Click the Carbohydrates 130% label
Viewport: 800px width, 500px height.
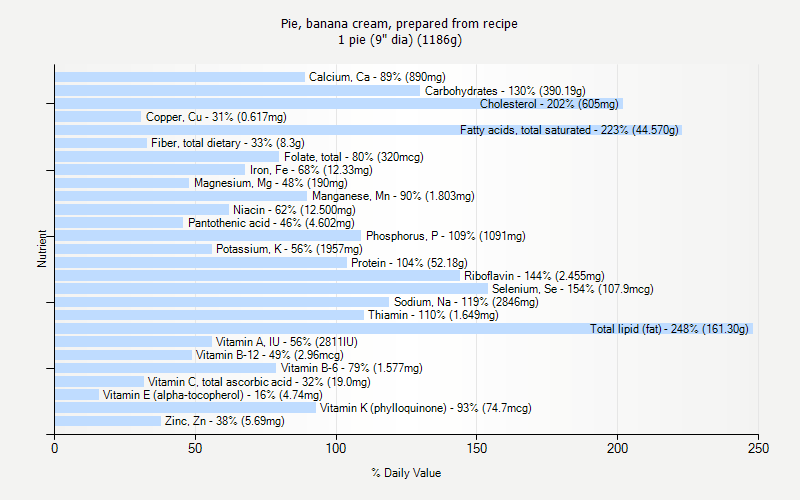(x=505, y=91)
